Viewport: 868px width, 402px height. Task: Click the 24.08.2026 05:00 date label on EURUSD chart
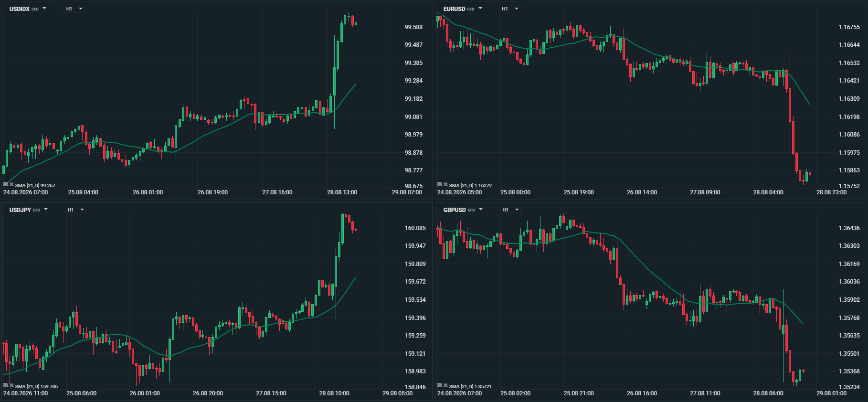(x=459, y=192)
